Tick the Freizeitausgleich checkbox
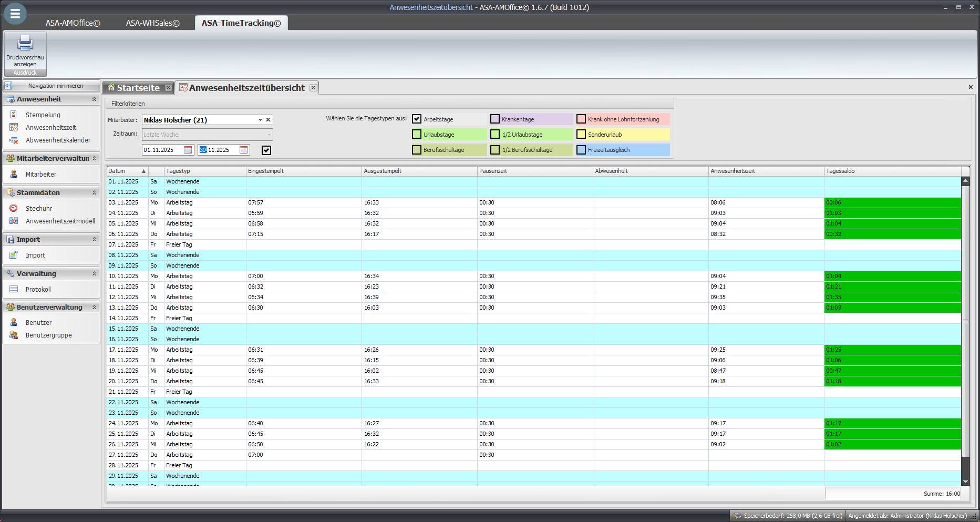 (x=581, y=150)
